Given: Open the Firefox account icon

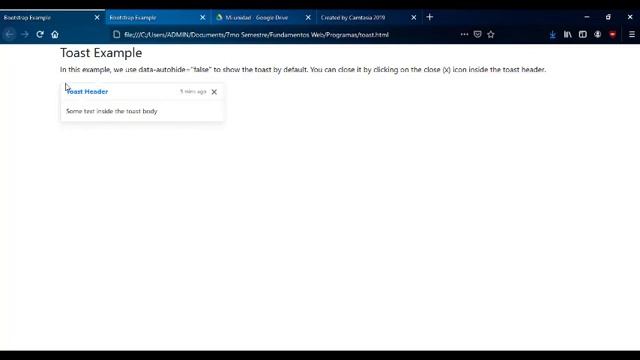Looking at the screenshot, I should tap(598, 35).
